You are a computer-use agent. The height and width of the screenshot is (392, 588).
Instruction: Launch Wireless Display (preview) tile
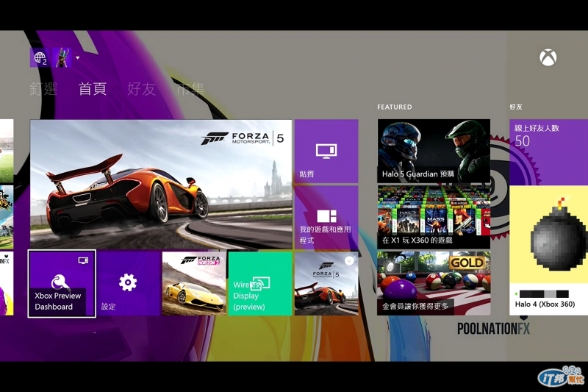coord(260,284)
